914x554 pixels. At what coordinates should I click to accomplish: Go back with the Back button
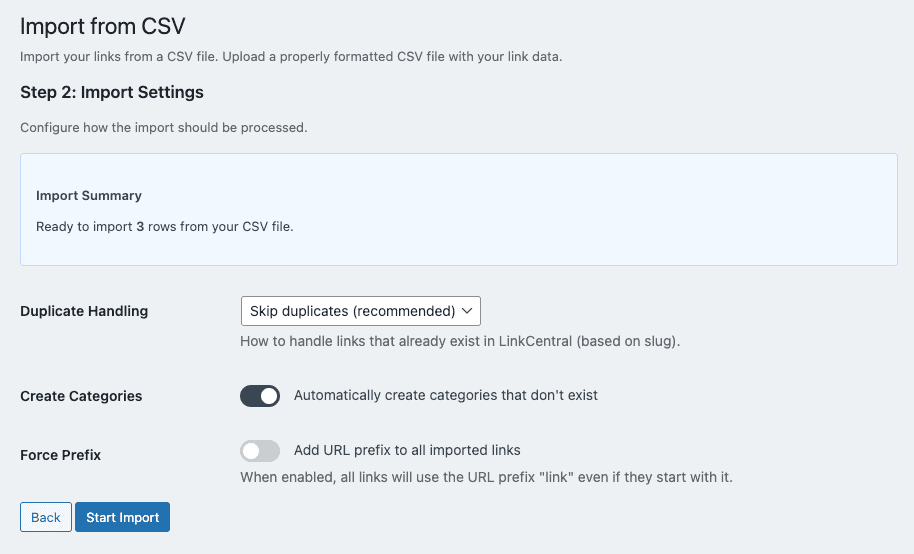point(46,517)
